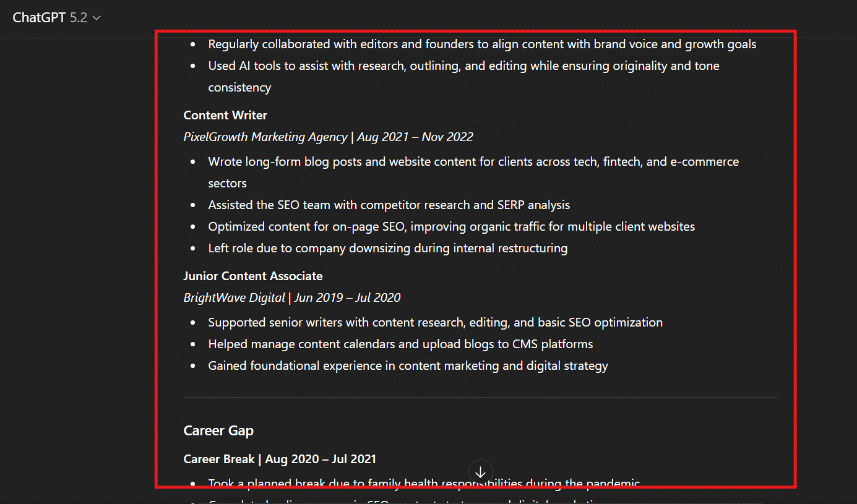Click the Aug 2021 – Nov 2022 date range

[x=415, y=137]
